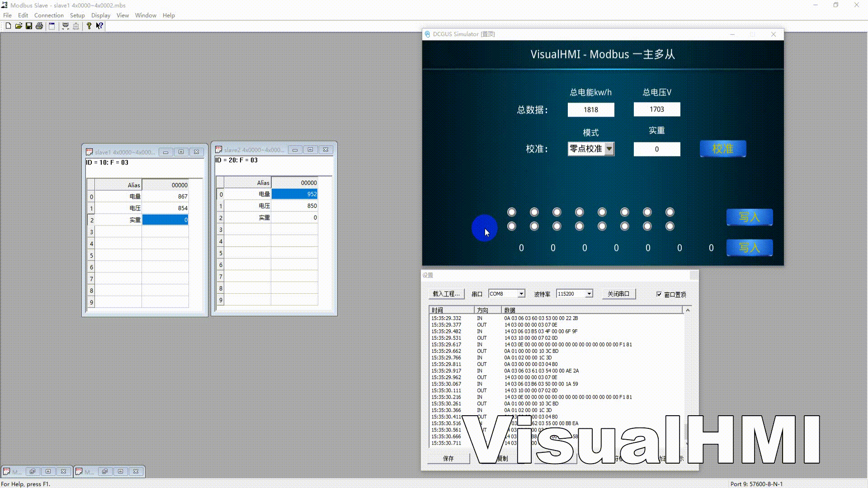Viewport: 868px width, 488px height.
Task: Open the Connection menu
Action: point(49,15)
